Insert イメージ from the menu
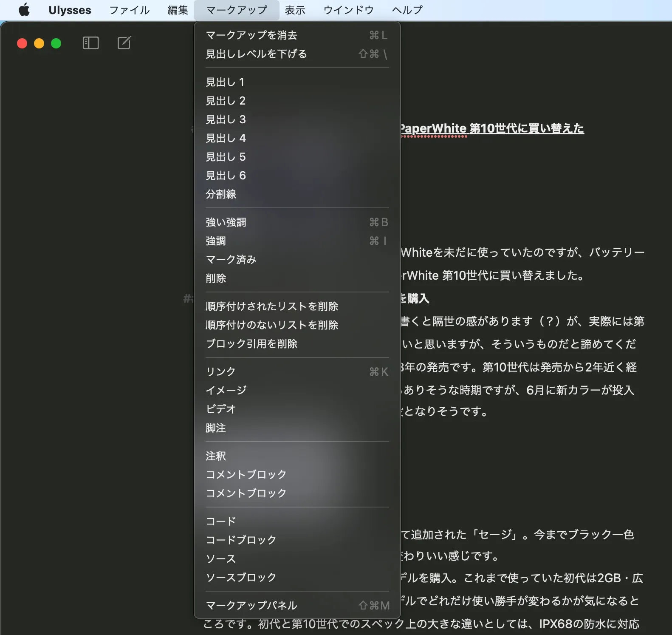 coord(297,391)
